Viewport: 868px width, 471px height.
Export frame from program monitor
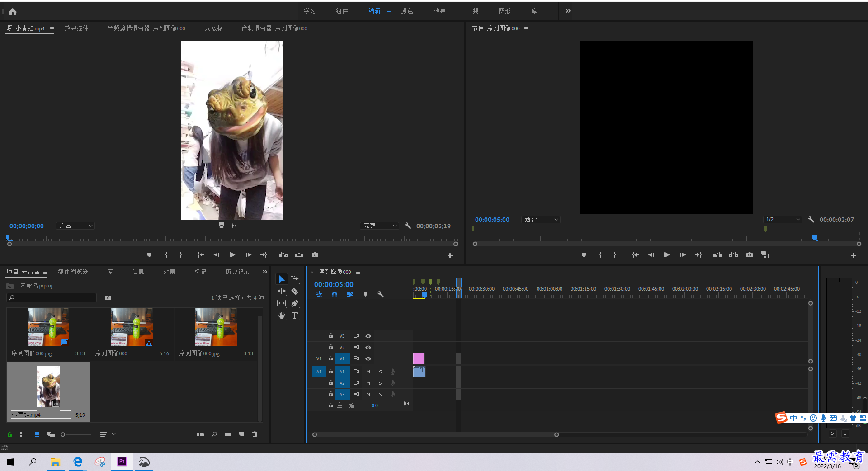pos(750,255)
